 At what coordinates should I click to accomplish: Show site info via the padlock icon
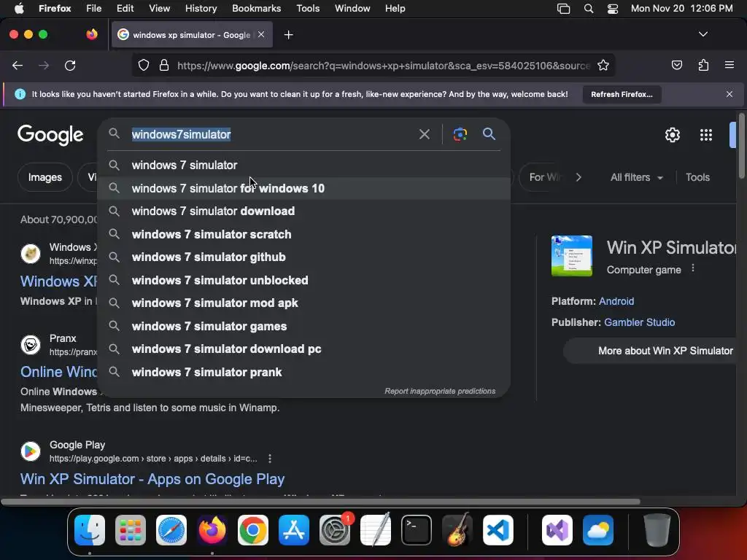point(164,65)
